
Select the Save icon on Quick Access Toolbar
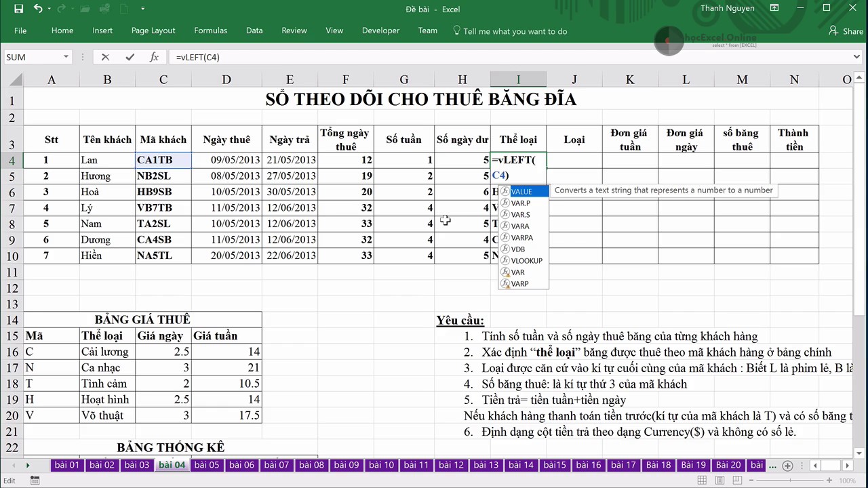coord(18,8)
